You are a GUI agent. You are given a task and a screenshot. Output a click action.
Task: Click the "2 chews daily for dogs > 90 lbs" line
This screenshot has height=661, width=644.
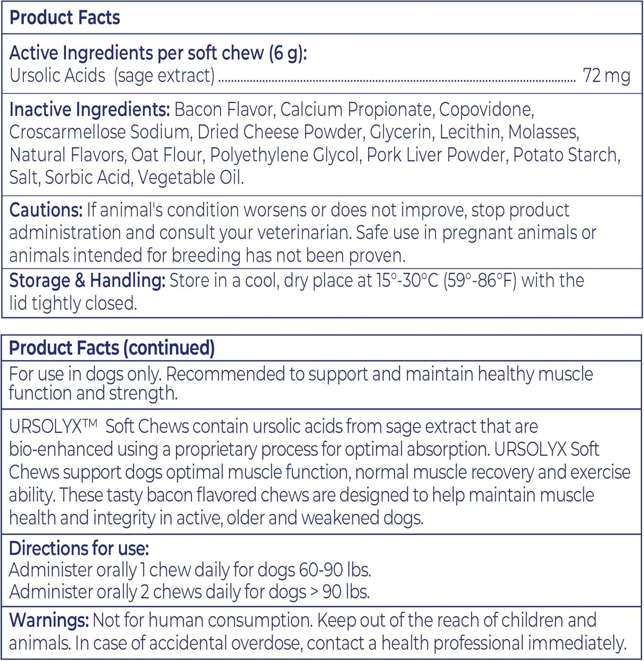255,592
